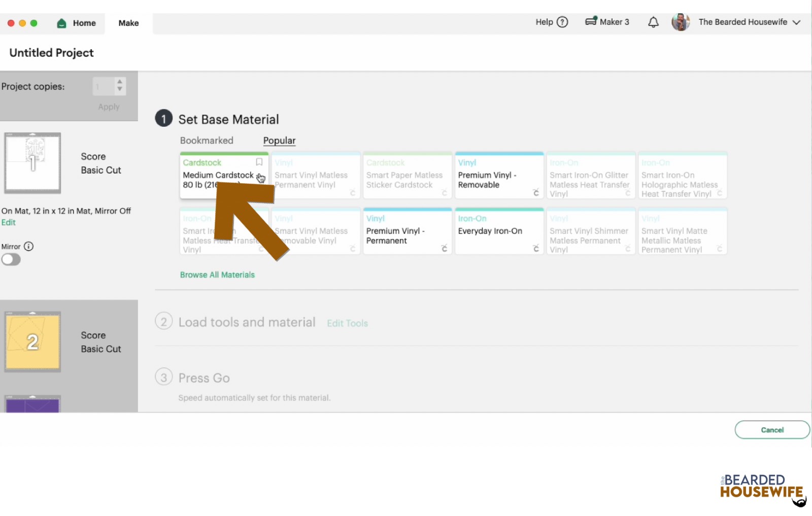This screenshot has width=812, height=516.
Task: Click the Mirror info icon
Action: tap(29, 246)
